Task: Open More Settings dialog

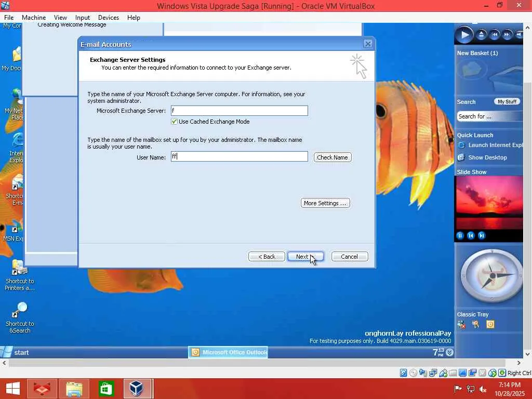Action: [x=325, y=203]
